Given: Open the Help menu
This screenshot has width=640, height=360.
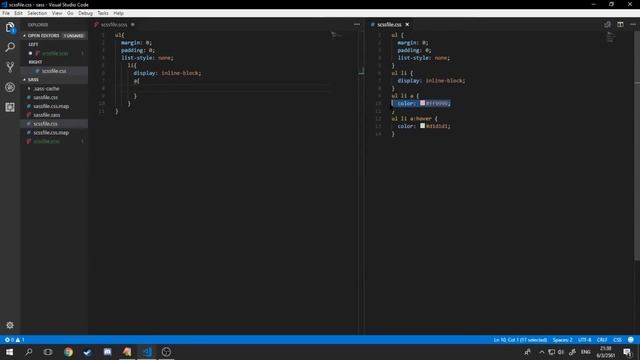Looking at the screenshot, I should [x=118, y=13].
